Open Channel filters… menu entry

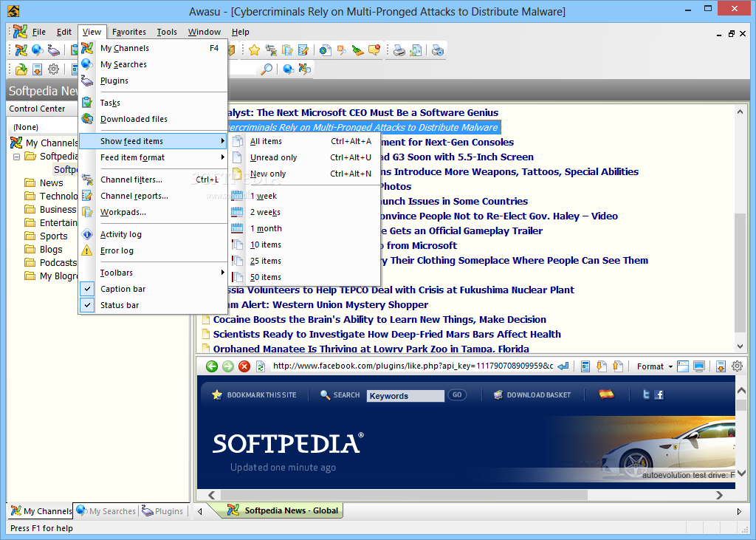pos(153,180)
